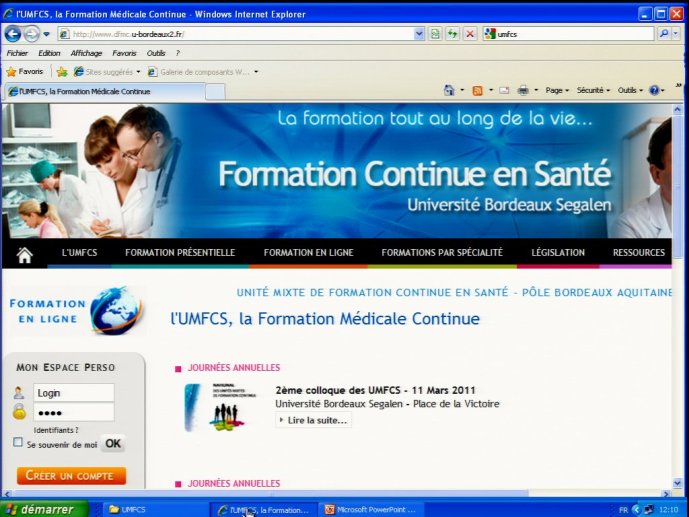Open the Fichier menu
The height and width of the screenshot is (517, 689).
[x=17, y=53]
